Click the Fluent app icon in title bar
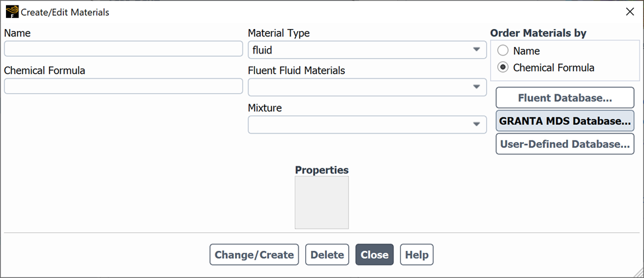Image resolution: width=644 pixels, height=278 pixels. point(12,12)
